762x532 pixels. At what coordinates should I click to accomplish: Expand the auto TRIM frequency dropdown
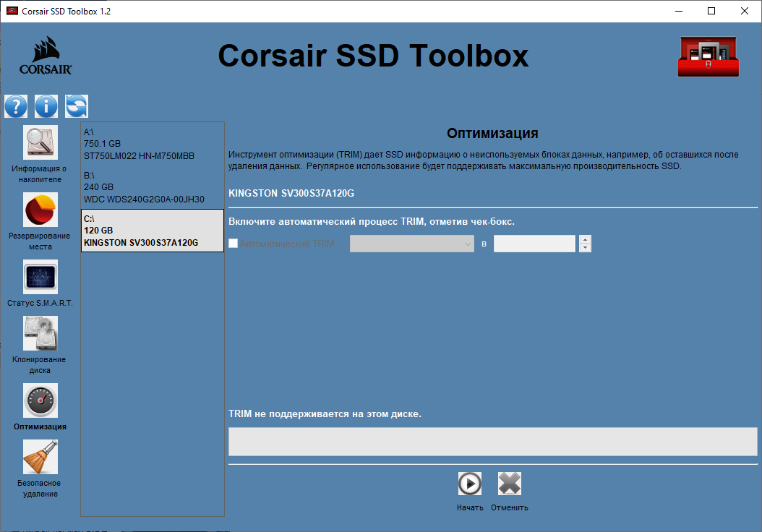point(412,244)
